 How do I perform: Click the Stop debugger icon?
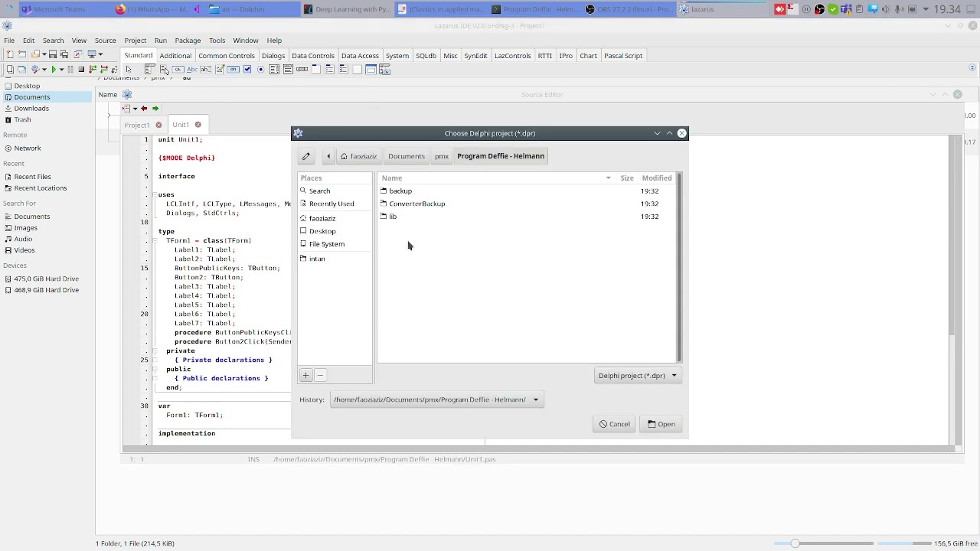(x=81, y=69)
